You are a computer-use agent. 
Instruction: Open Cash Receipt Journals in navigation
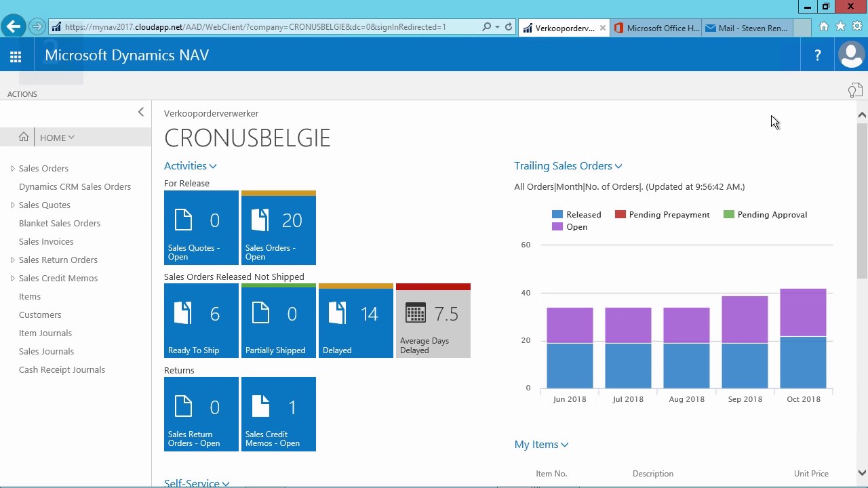(x=62, y=369)
